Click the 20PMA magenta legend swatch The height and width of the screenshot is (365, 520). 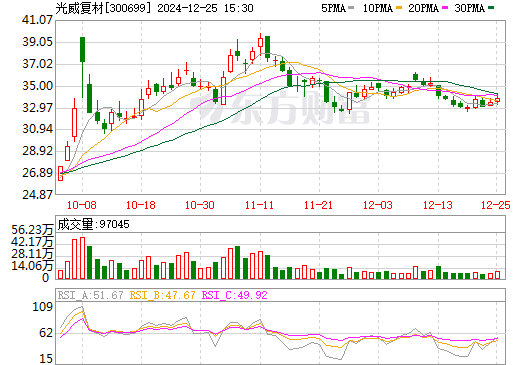click(445, 7)
